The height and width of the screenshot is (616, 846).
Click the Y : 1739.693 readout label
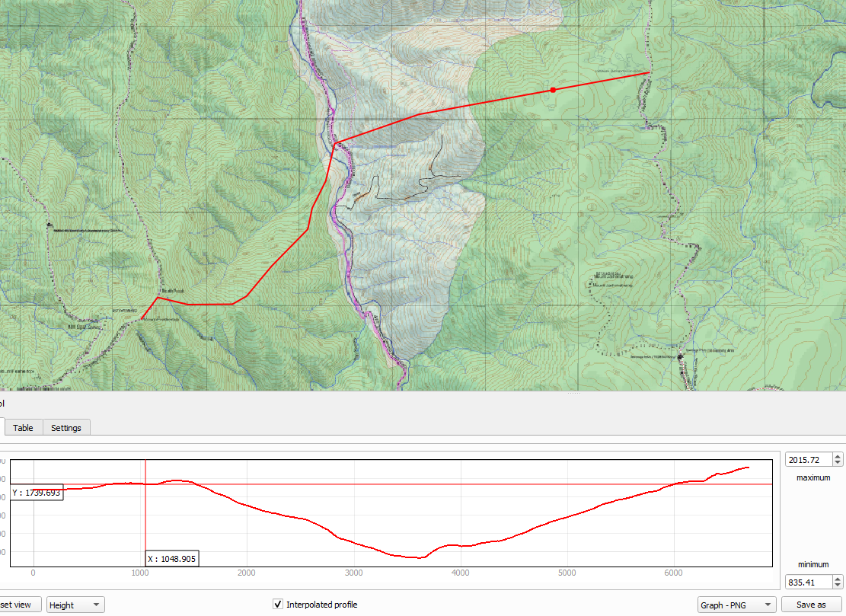pyautogui.click(x=37, y=493)
